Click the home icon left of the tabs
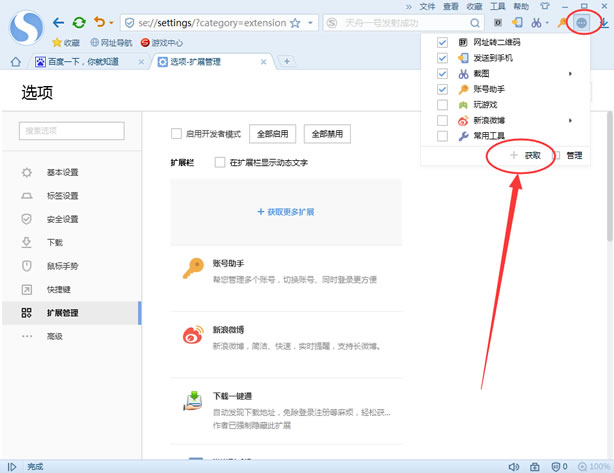 click(16, 61)
